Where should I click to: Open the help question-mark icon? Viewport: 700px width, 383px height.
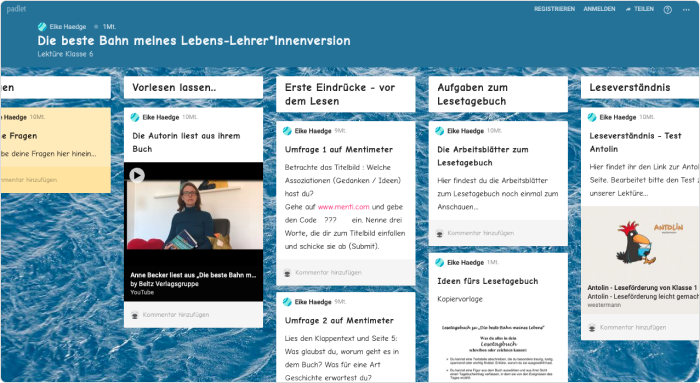point(667,9)
